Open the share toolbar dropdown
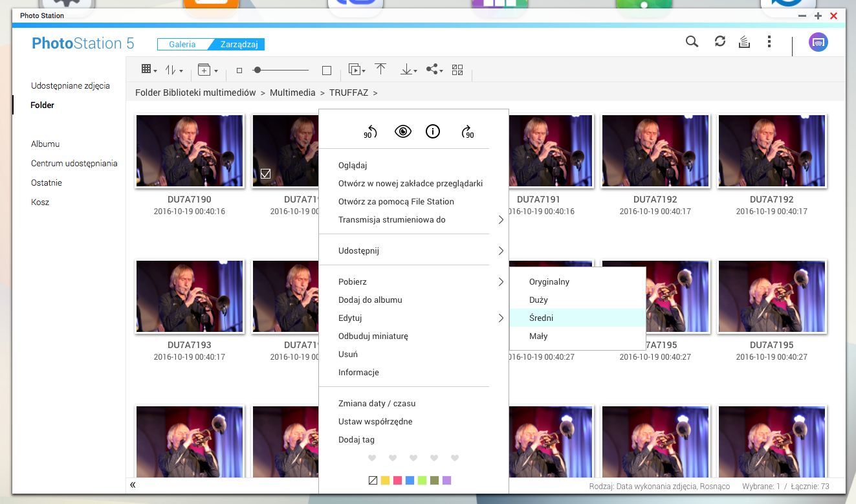This screenshot has height=504, width=856. (435, 70)
